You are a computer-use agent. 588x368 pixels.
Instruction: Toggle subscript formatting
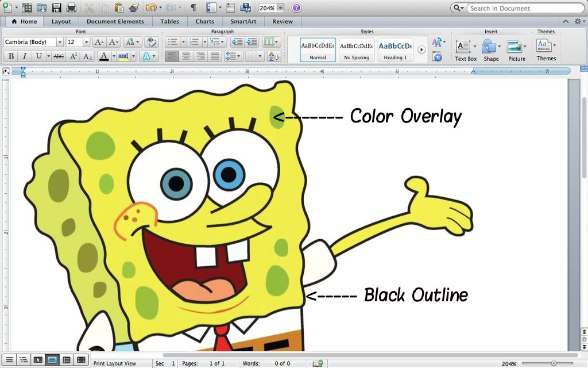pyautogui.click(x=87, y=56)
